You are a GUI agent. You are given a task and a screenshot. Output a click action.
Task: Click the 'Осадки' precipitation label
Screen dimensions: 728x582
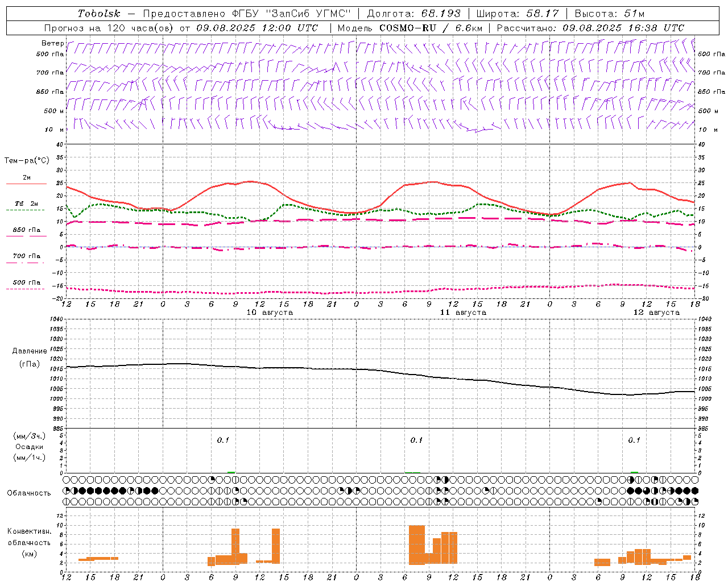click(x=30, y=447)
